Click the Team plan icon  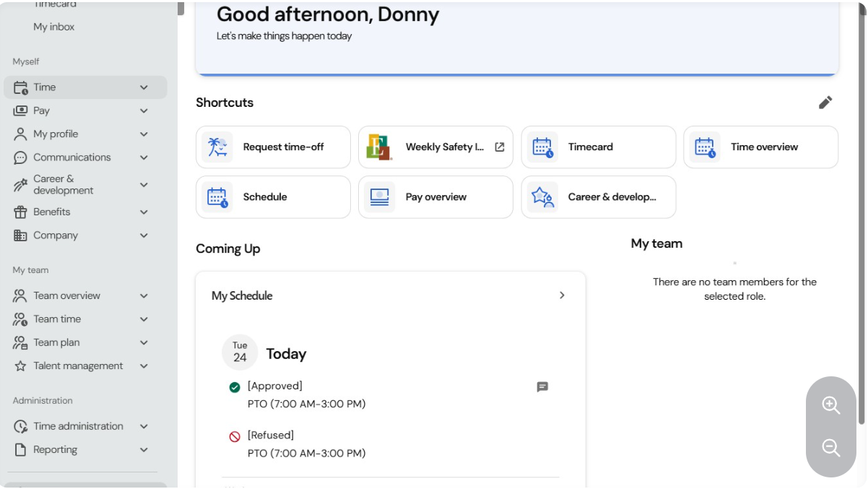pyautogui.click(x=20, y=342)
